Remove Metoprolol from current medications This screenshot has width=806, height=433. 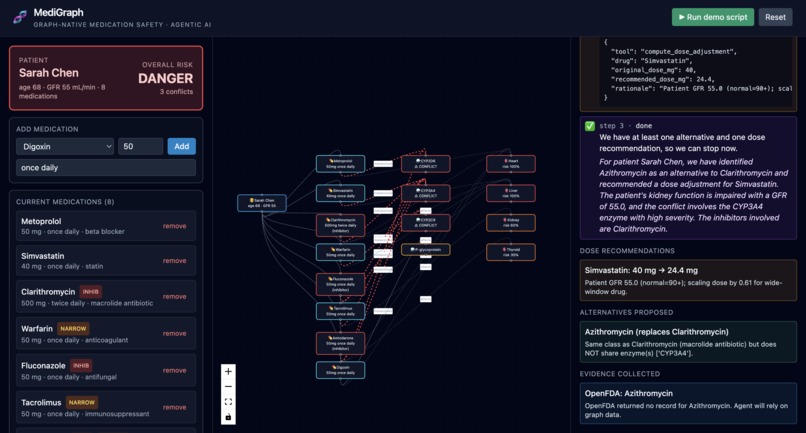[175, 226]
